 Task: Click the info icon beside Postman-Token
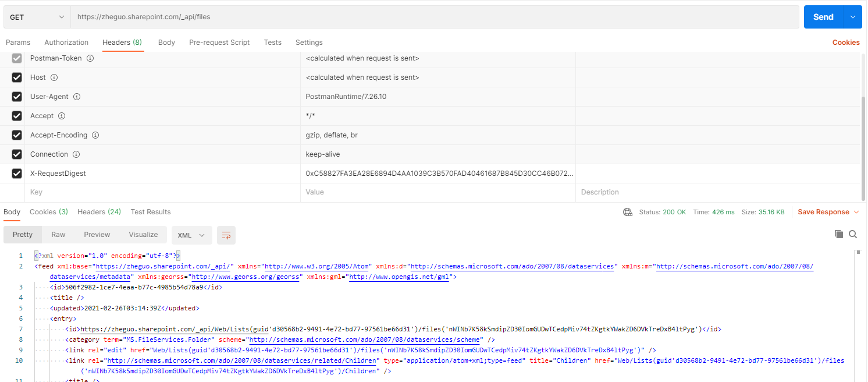90,58
